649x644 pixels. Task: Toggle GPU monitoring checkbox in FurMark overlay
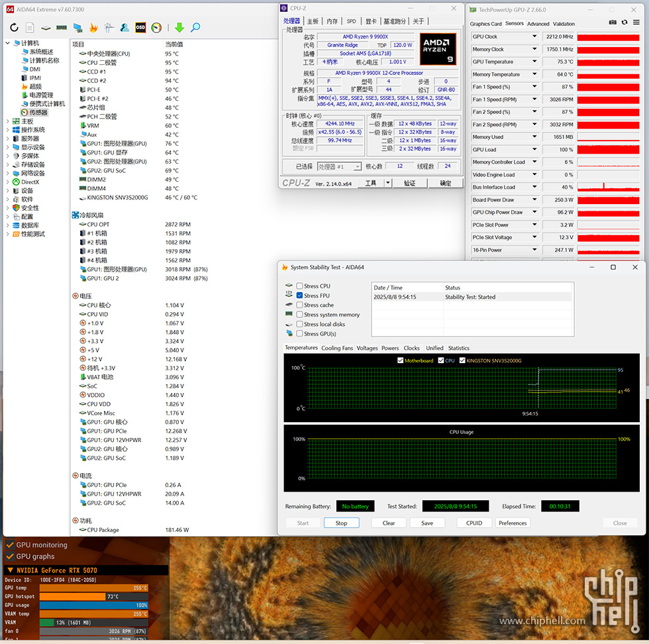[x=10, y=545]
